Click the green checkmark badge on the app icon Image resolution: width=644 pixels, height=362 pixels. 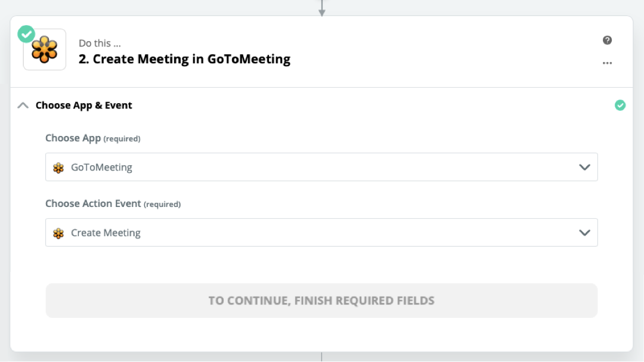(26, 34)
